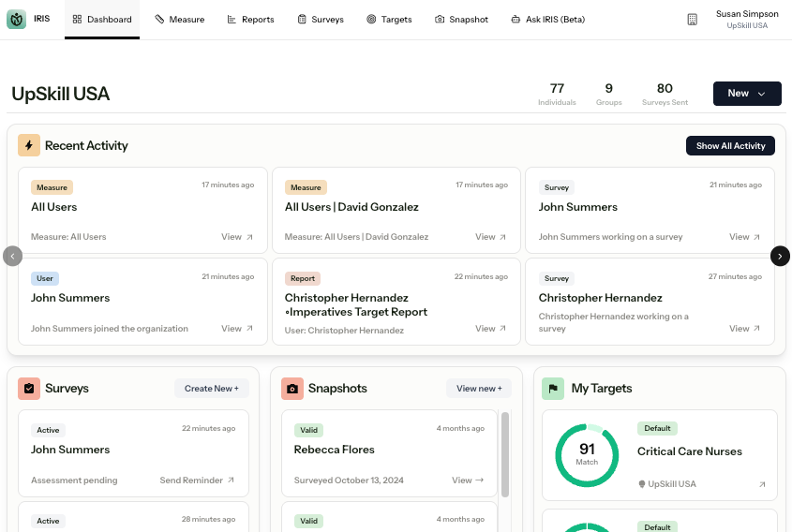This screenshot has width=792, height=532.
Task: View Rebecca Flores snapshot
Action: tap(468, 480)
